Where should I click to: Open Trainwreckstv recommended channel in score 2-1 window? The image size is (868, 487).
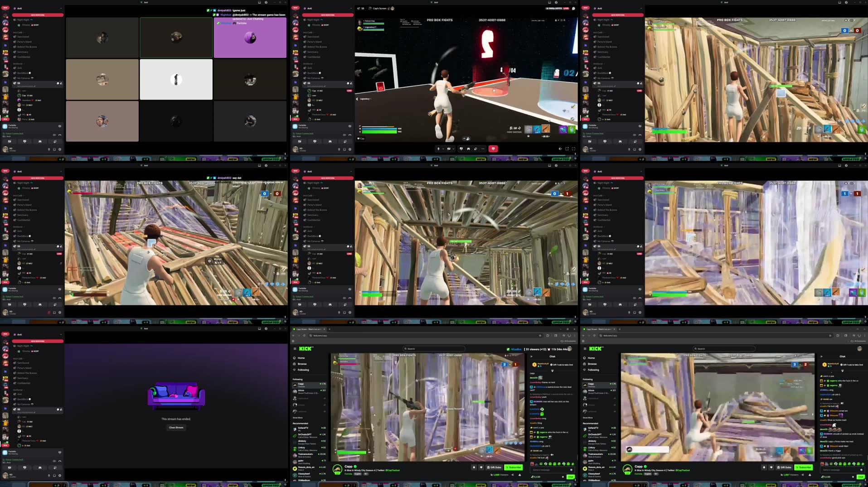coord(309,455)
